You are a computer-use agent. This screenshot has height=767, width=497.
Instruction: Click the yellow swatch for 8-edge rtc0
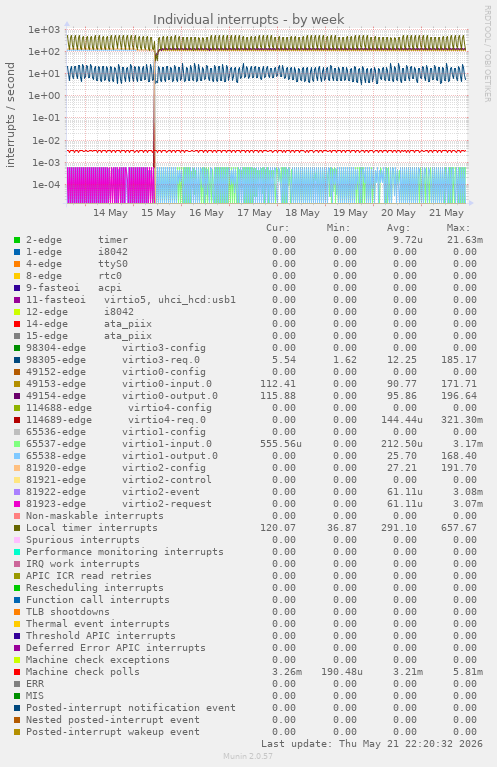coord(17,276)
